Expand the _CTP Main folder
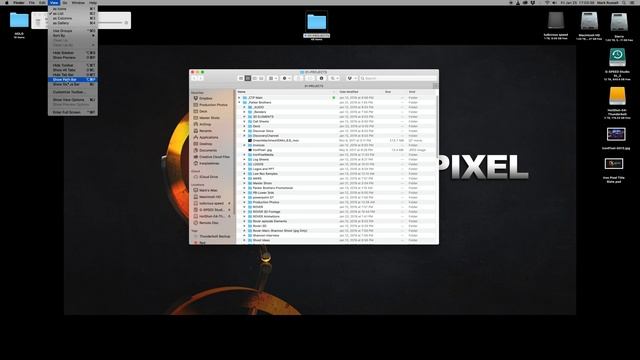Viewport: 640px width, 360px height. pyautogui.click(x=239, y=98)
